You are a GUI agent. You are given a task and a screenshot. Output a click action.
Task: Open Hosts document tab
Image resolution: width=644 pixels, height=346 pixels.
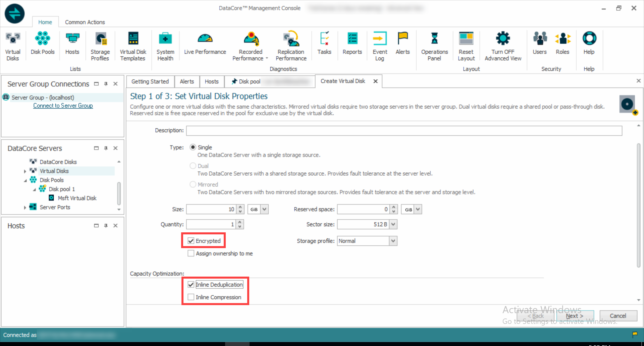coord(212,81)
